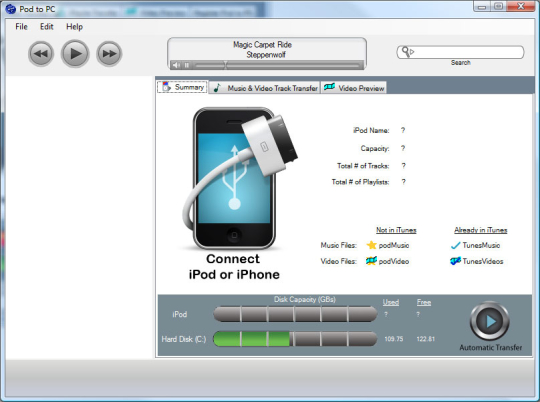Click the Already in iTunes heading
This screenshot has height=402, width=540.
480,230
